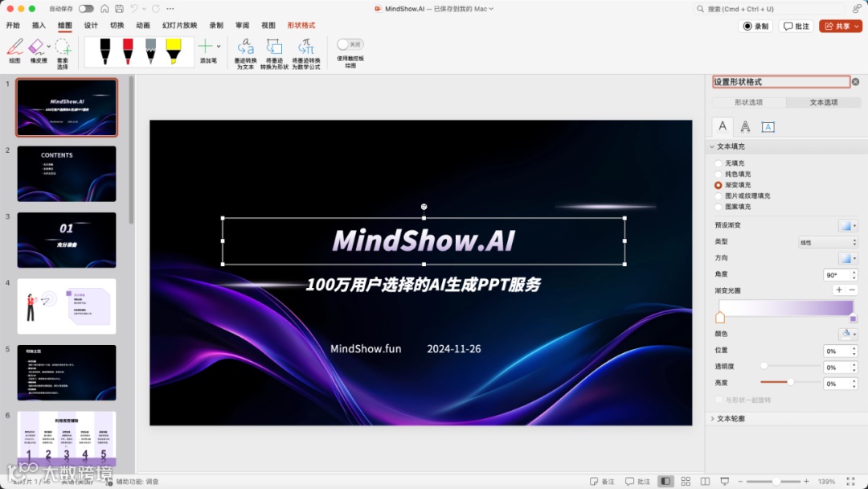Open 类型 gradient type dropdown

(828, 242)
